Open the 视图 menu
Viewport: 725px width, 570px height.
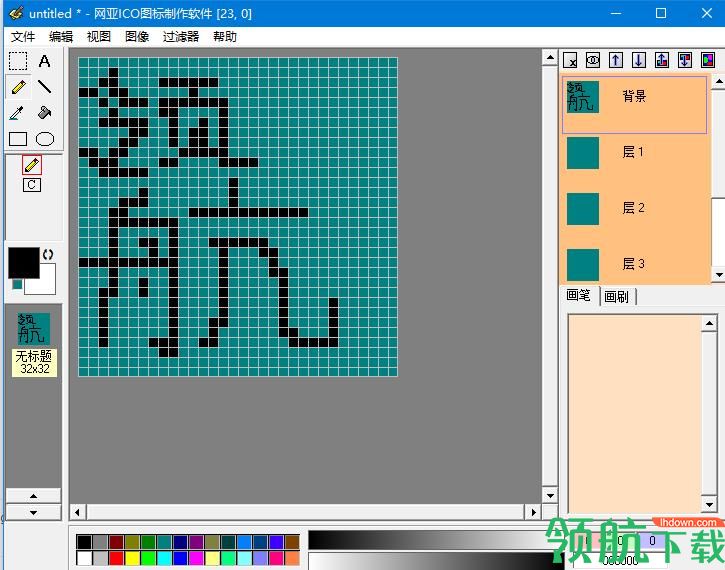point(98,37)
